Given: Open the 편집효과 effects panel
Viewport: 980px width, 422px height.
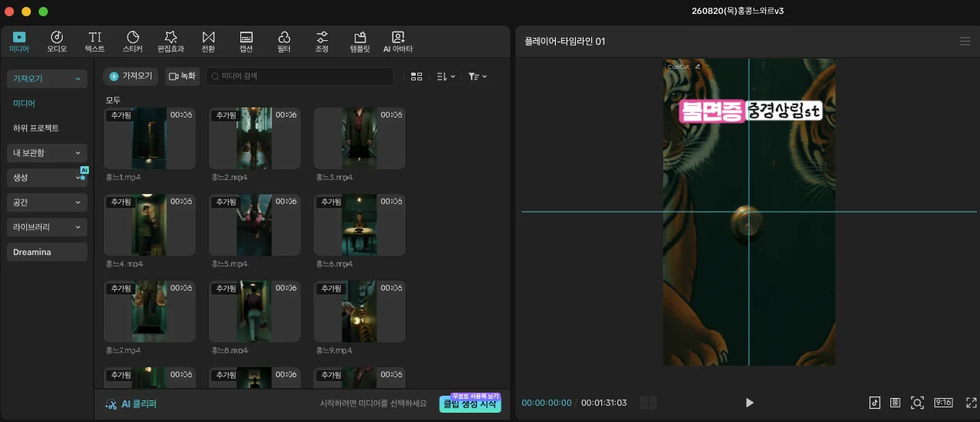Looking at the screenshot, I should (x=171, y=42).
